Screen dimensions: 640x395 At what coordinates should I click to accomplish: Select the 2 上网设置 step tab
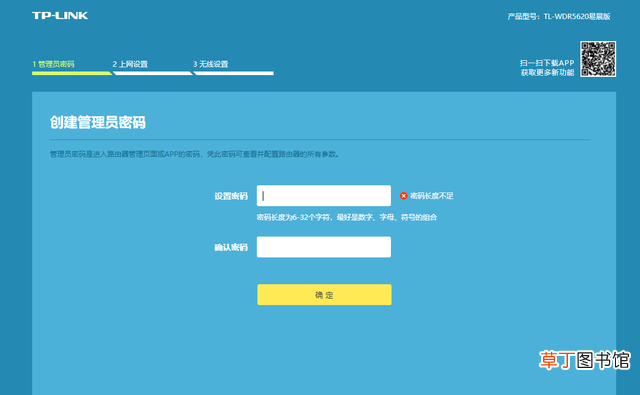(x=130, y=64)
